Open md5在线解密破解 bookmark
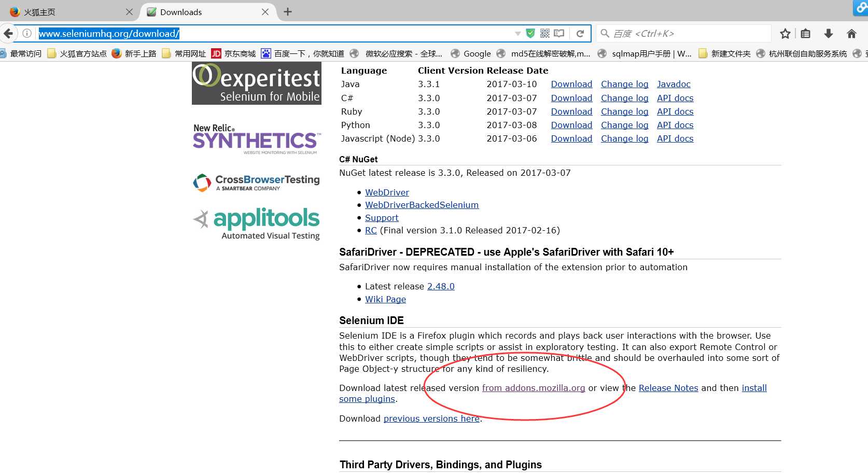 [x=543, y=53]
